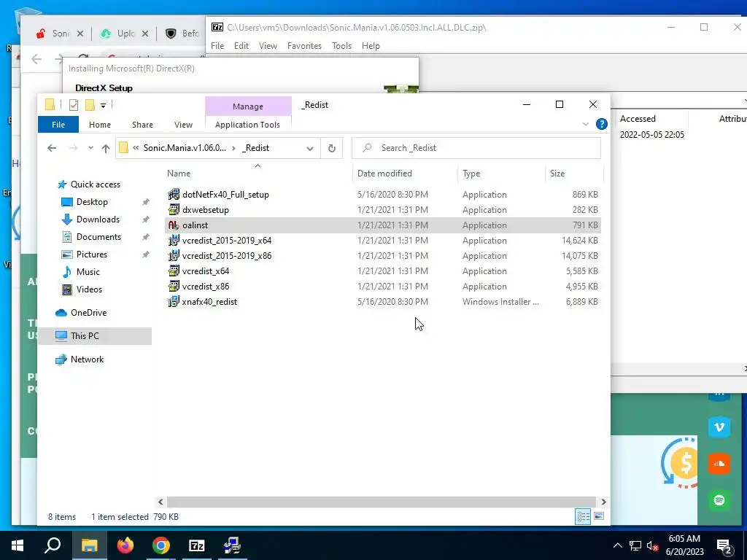747x560 pixels.
Task: Click the Manage contextual tab
Action: (x=248, y=106)
